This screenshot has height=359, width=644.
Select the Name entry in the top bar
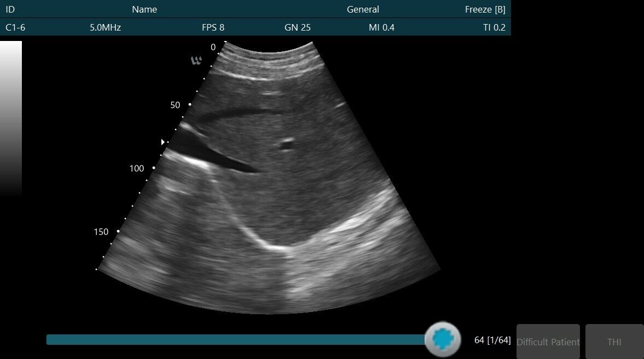coord(144,9)
